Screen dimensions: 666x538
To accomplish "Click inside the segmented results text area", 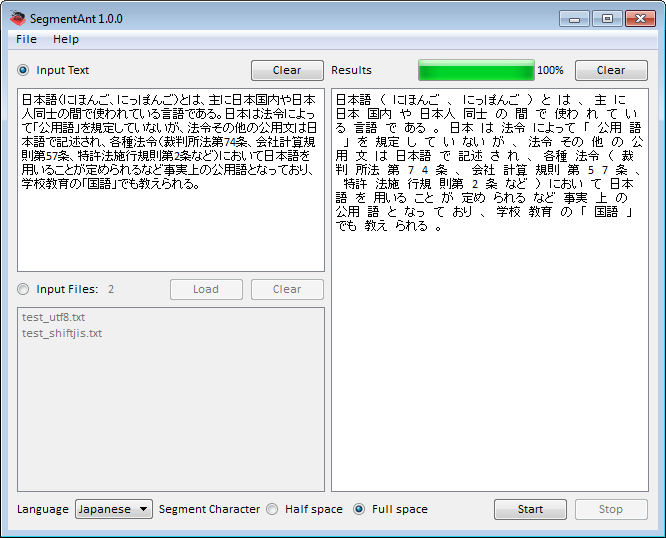I will click(x=489, y=350).
